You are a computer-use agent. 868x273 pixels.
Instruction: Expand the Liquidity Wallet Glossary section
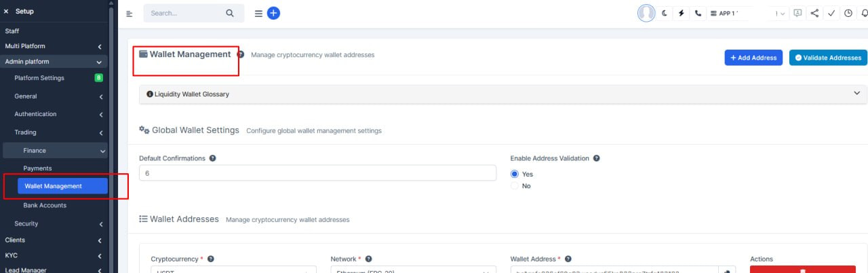tap(502, 94)
